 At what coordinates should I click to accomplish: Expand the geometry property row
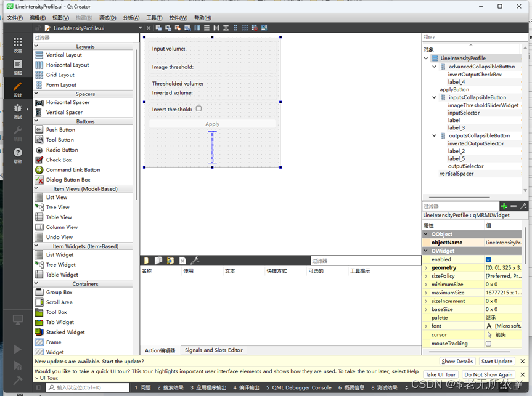426,268
